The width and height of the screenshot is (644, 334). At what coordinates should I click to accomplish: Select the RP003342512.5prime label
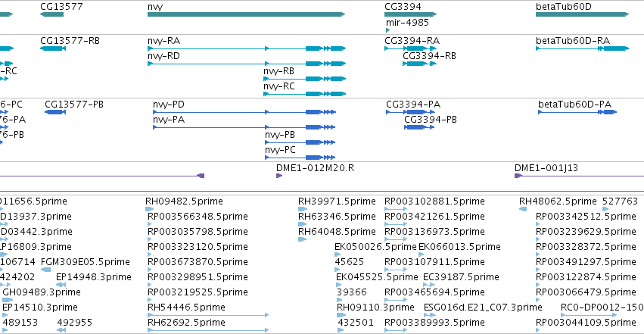coord(586,217)
